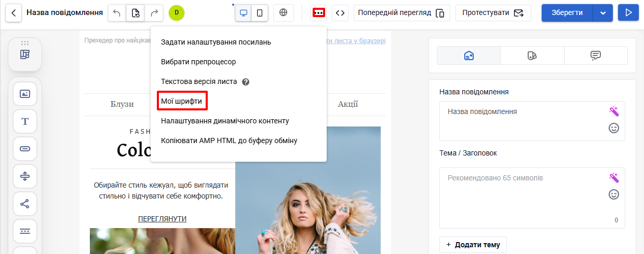The image size is (644, 254).
Task: Open the appearance styles tab
Action: [x=532, y=55]
